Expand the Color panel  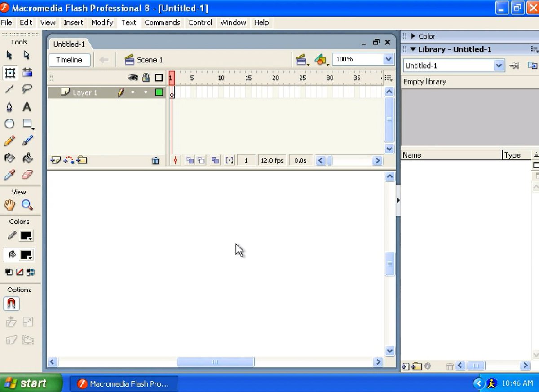click(413, 36)
